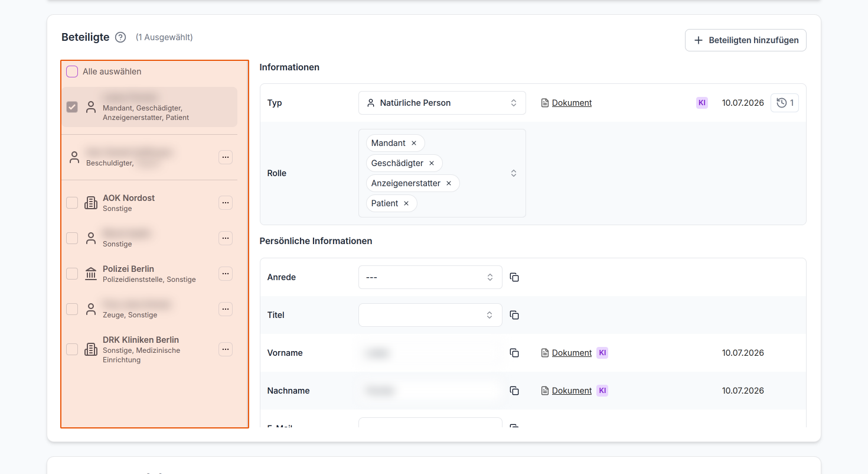Open the Dokument link in the Typ row

click(x=572, y=103)
